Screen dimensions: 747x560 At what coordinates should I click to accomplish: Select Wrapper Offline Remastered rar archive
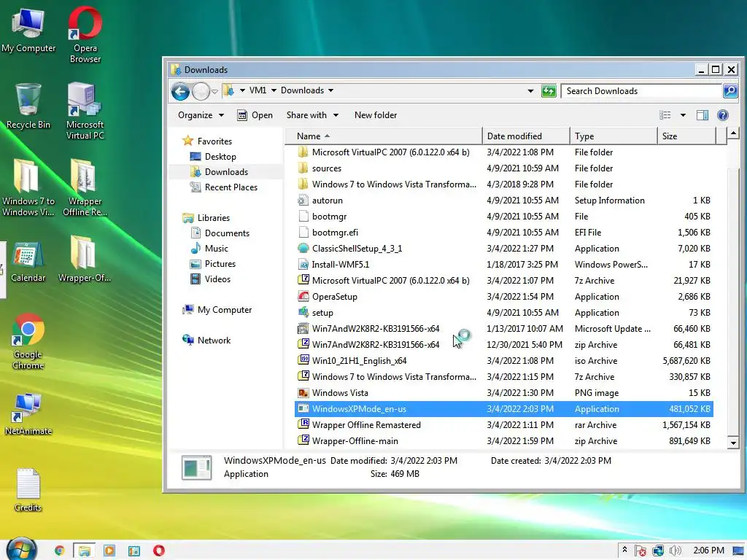point(504,425)
